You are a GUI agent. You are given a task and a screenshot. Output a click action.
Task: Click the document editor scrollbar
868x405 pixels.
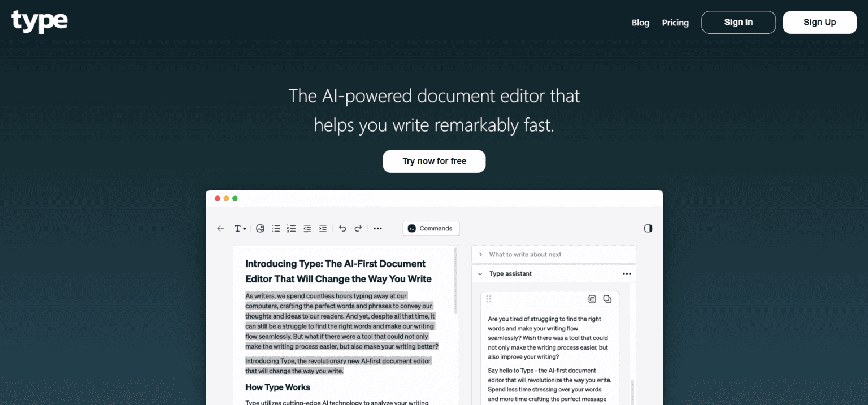(456, 282)
